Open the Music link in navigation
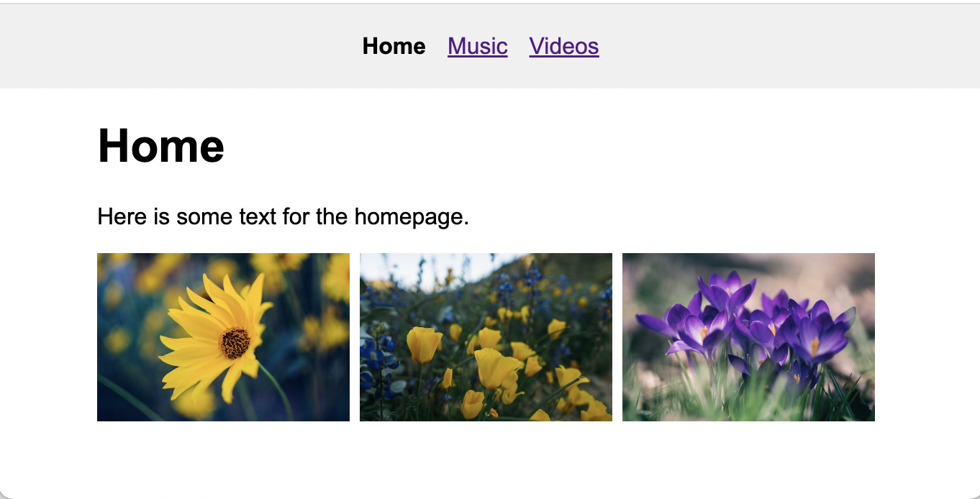The image size is (980, 499). click(477, 46)
